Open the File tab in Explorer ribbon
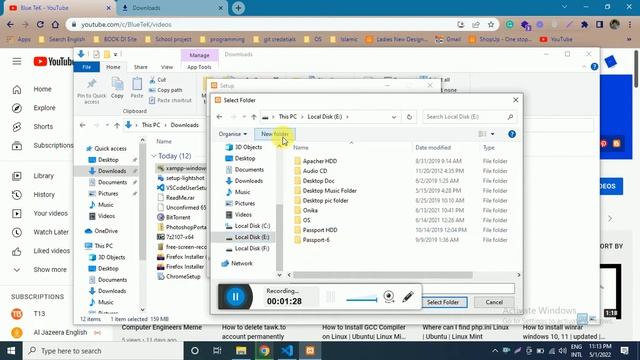The image size is (640, 360). pos(87,67)
